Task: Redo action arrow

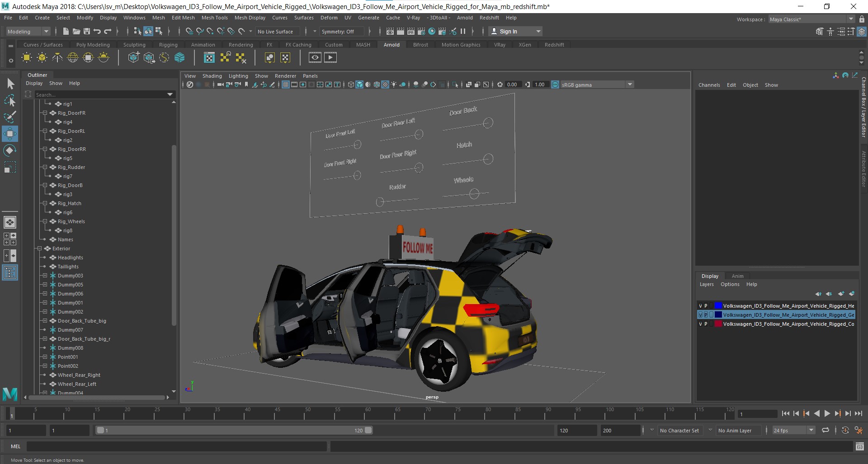Action: (108, 31)
